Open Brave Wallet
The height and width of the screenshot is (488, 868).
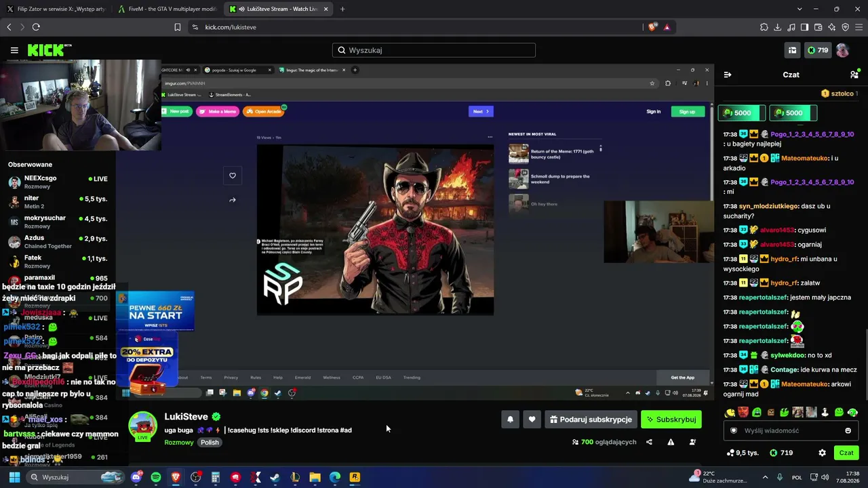click(818, 27)
